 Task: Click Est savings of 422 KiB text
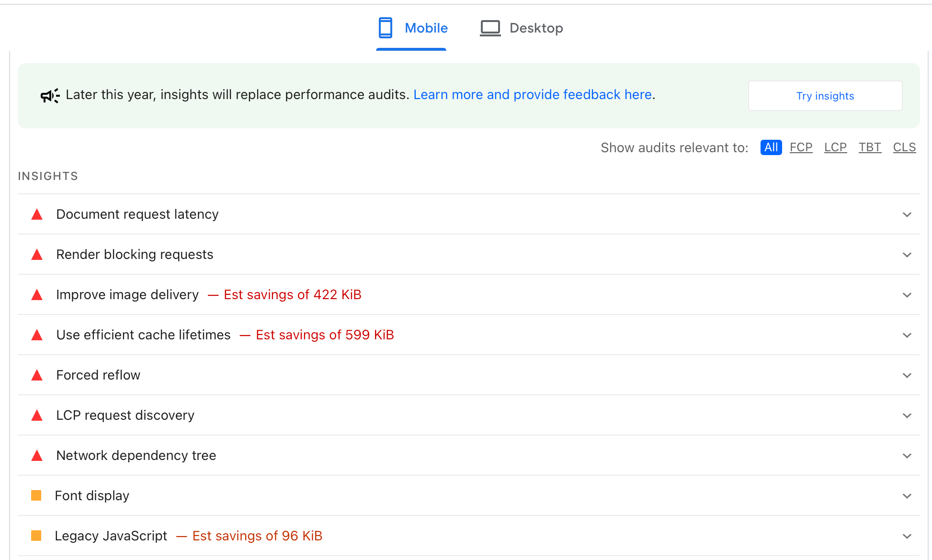tap(293, 295)
